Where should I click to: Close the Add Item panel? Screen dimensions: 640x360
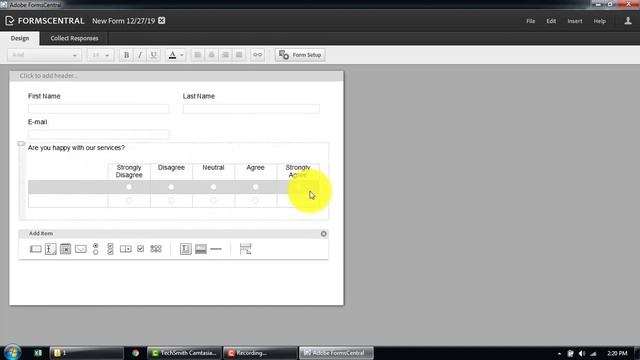coord(324,234)
